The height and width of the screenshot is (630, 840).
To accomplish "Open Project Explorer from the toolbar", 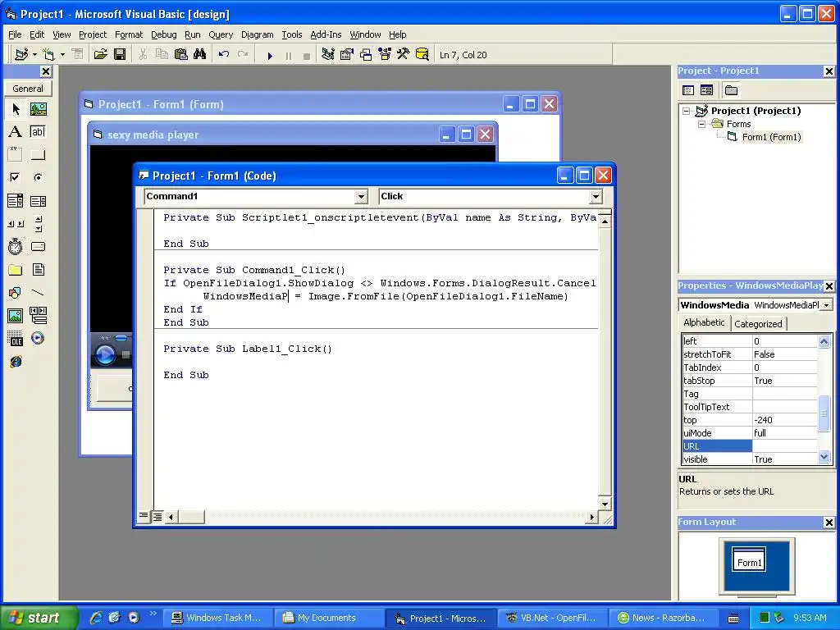I will (328, 55).
